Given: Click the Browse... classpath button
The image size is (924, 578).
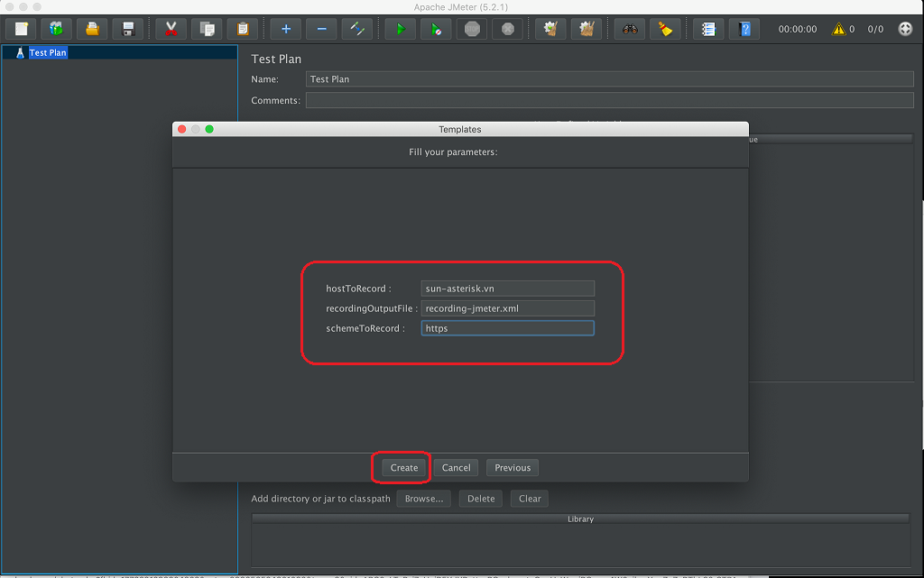Looking at the screenshot, I should click(424, 499).
